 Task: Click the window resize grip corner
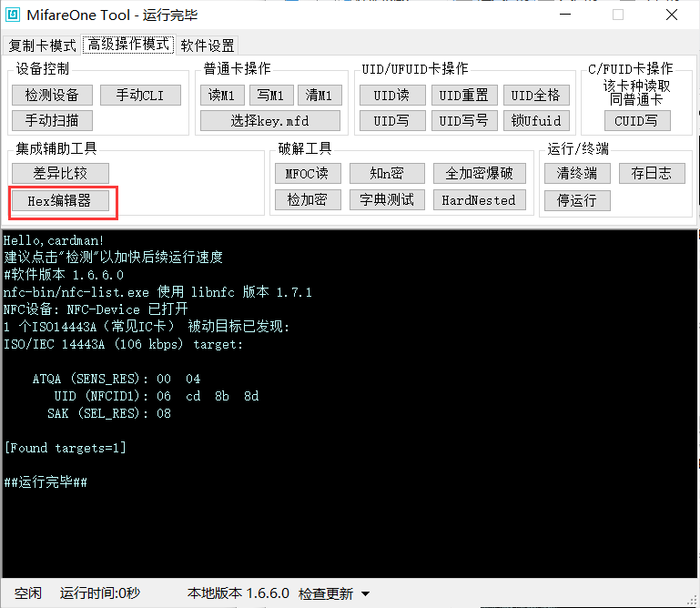(x=694, y=601)
